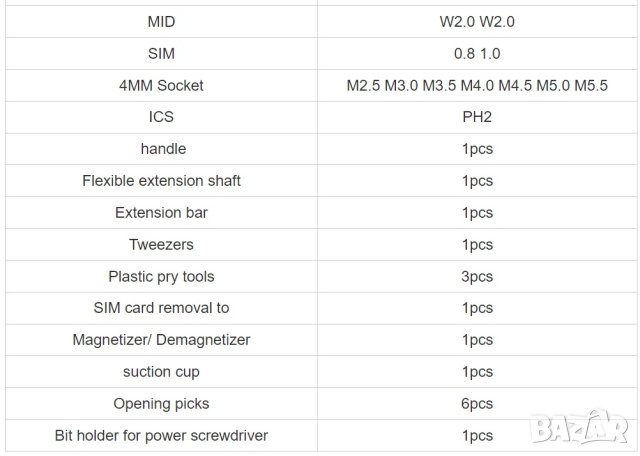Select the Plastic pry tools label

161,276
